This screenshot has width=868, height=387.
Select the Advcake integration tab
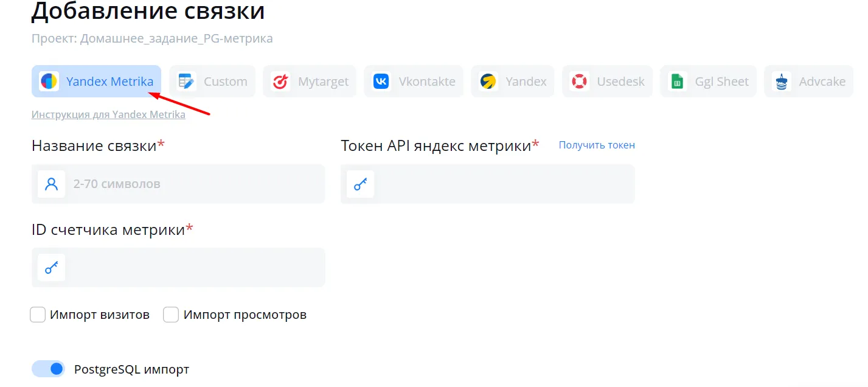pos(809,81)
